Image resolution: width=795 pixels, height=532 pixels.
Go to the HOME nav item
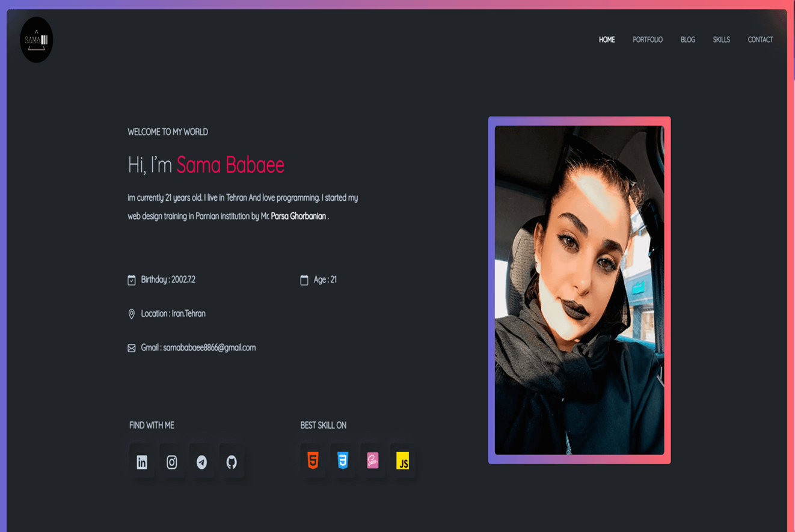[607, 40]
